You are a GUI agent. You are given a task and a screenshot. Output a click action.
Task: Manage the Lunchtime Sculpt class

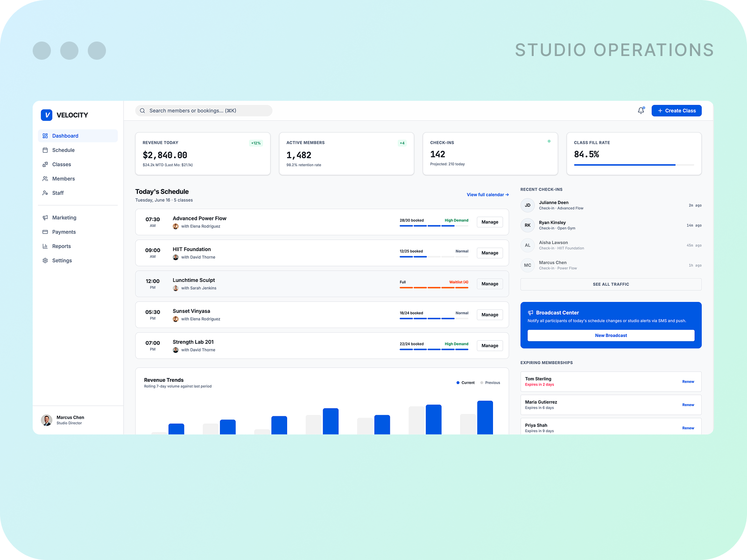point(490,284)
